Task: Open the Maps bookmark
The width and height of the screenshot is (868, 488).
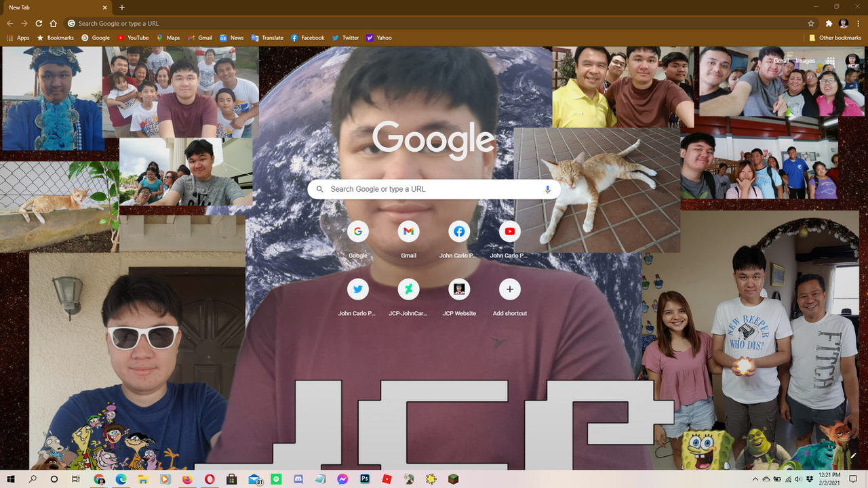Action: point(168,38)
